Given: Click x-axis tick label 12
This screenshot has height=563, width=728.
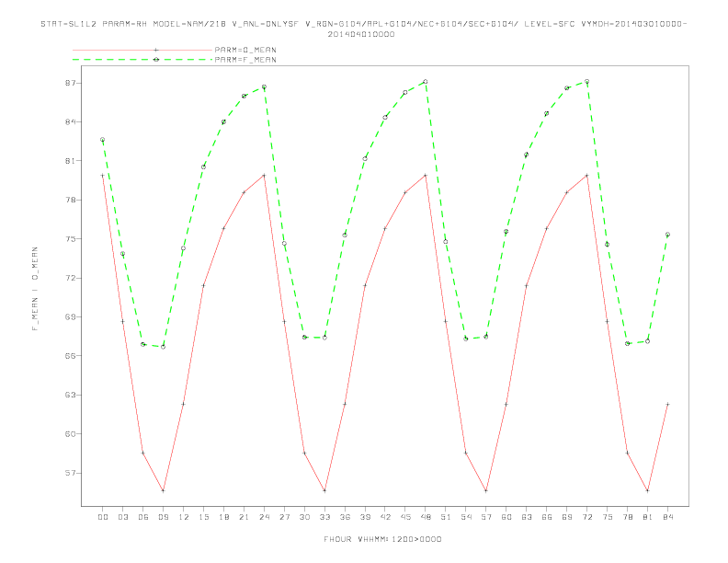Looking at the screenshot, I should 184,517.
